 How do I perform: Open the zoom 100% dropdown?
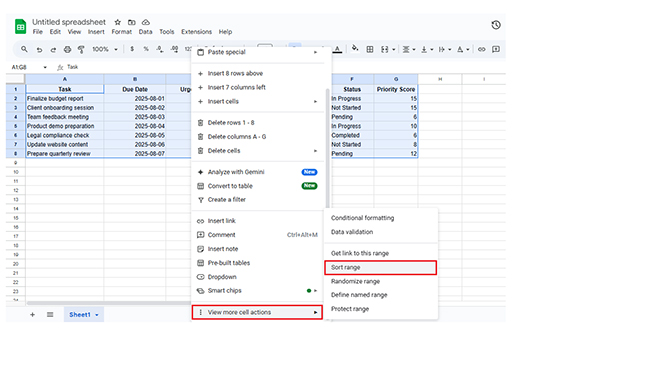[x=105, y=49]
